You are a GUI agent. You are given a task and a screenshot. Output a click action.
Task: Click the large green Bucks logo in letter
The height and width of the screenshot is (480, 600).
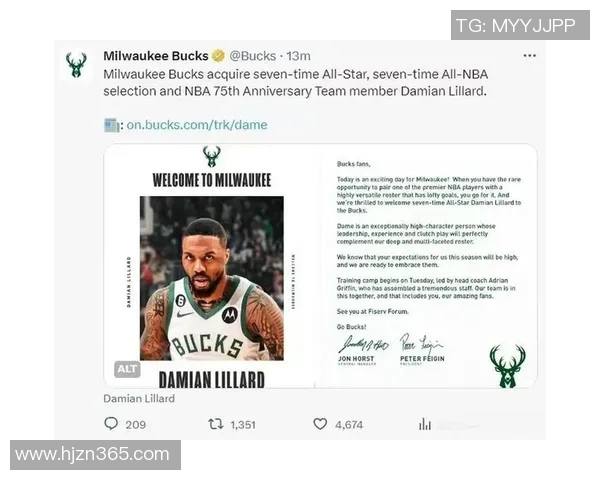[x=507, y=365]
